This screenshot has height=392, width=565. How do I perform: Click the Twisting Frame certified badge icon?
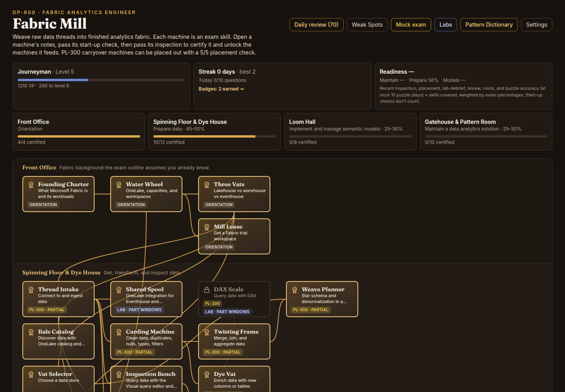click(x=207, y=332)
